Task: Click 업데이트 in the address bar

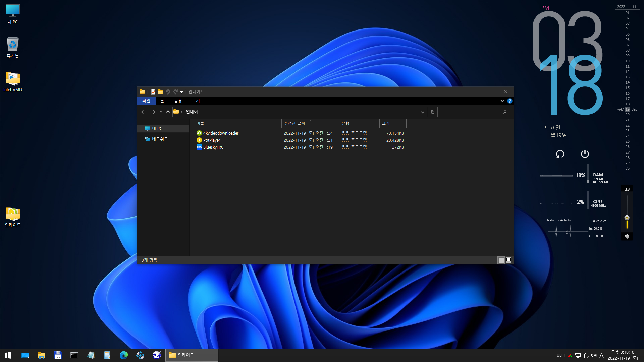Action: click(x=194, y=112)
